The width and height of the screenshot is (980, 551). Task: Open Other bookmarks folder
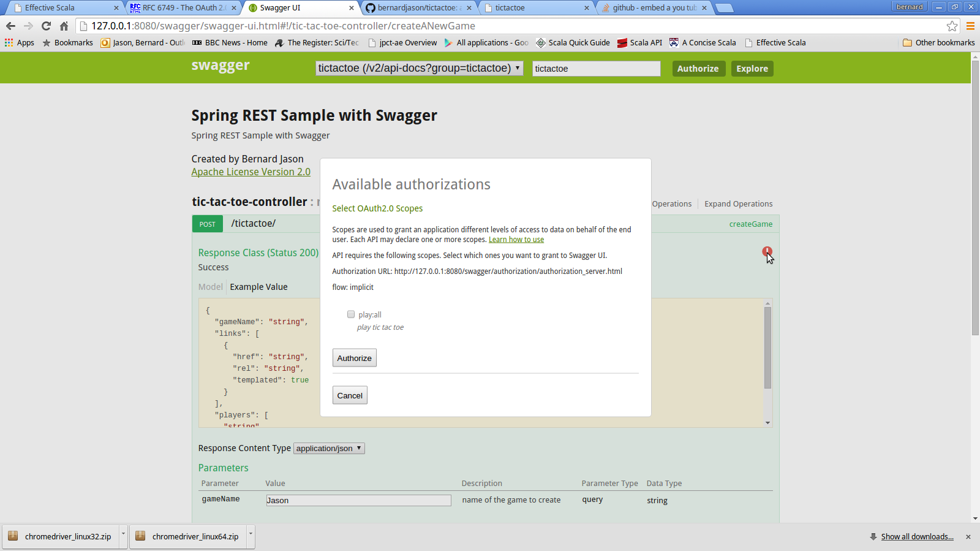938,42
